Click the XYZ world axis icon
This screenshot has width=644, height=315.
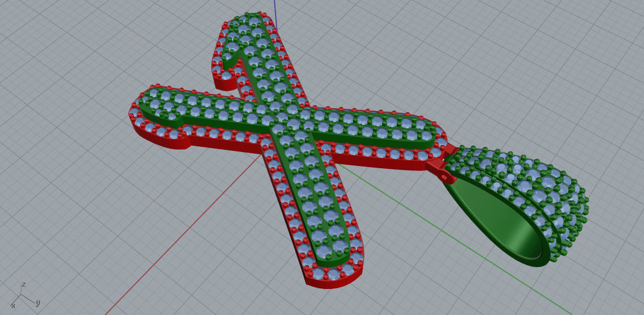pos(25,295)
